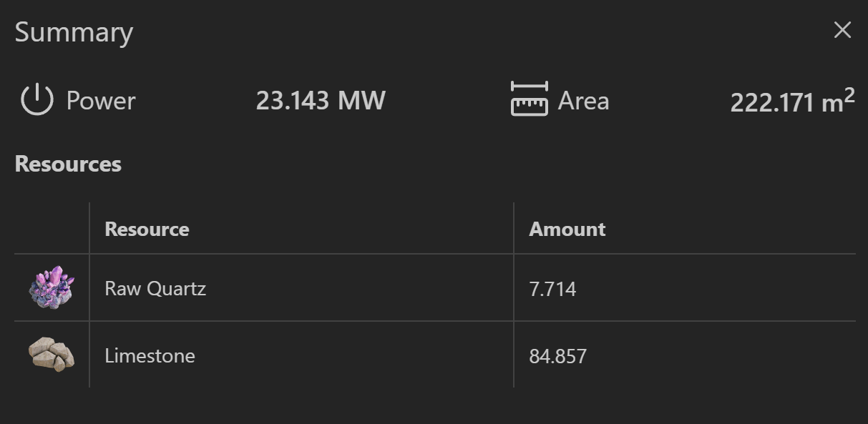Click the Raw Quartz amount 7.714

(552, 290)
